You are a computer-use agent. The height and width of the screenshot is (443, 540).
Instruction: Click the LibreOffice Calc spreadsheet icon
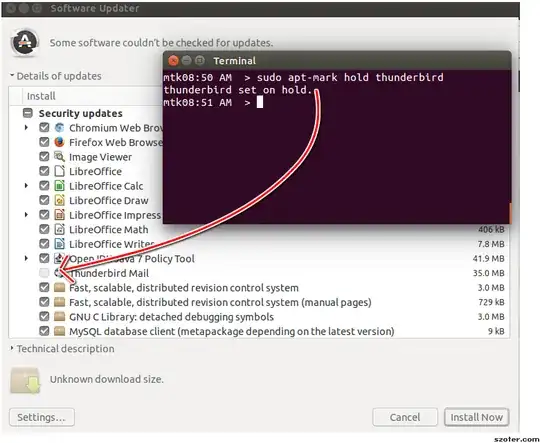60,186
